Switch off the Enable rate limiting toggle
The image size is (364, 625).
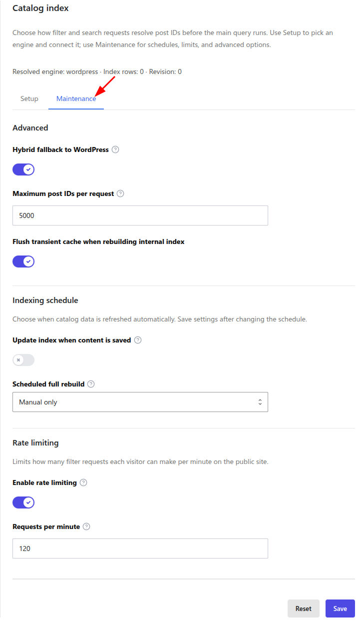(x=23, y=502)
